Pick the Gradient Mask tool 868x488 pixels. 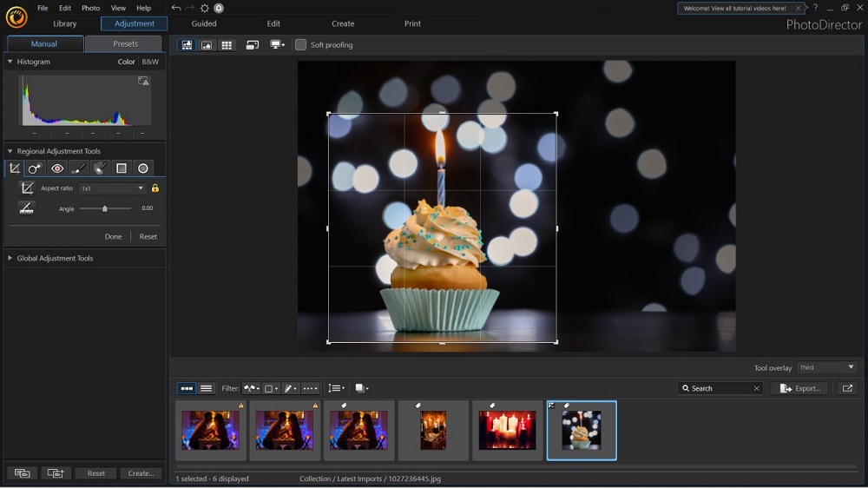coord(122,168)
